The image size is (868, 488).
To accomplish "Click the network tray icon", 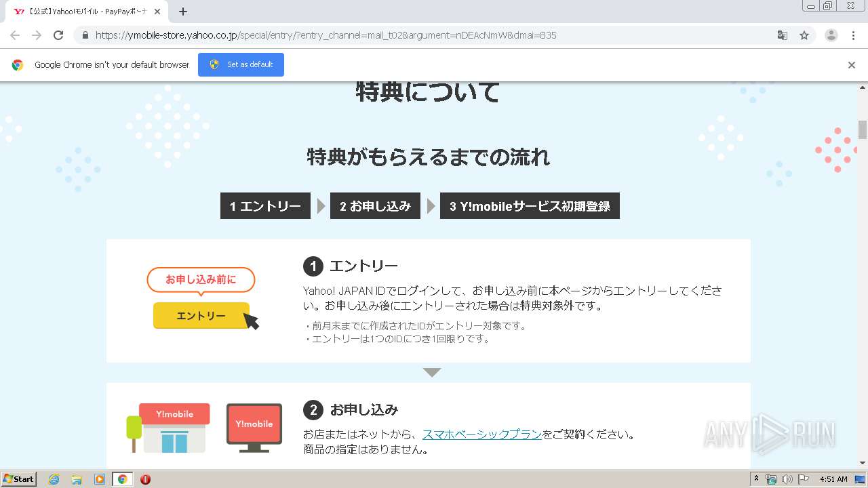I will pos(771,479).
